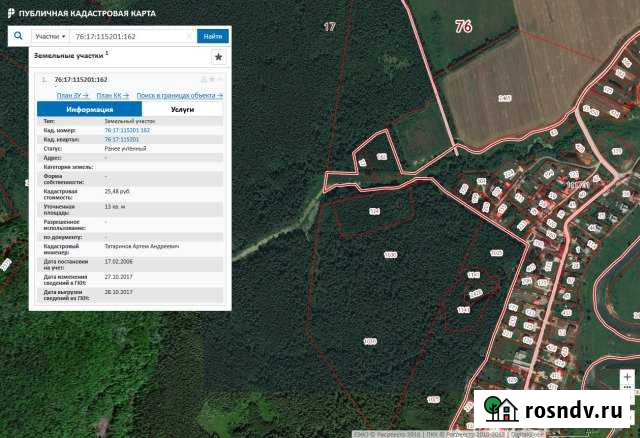Image resolution: width=640 pixels, height=438 pixels.
Task: Click the Кад. квартал value link
Action: point(121,139)
